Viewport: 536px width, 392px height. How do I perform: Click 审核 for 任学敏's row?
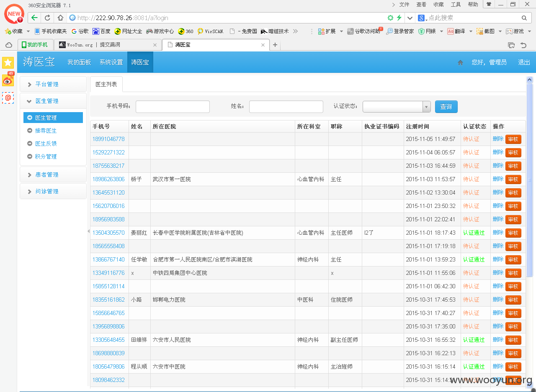point(513,260)
